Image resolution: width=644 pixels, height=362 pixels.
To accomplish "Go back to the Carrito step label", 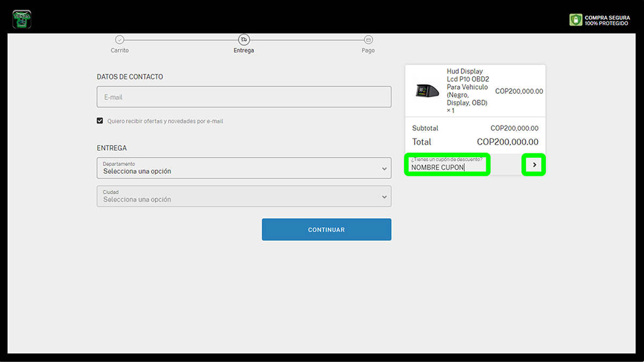I will pyautogui.click(x=120, y=50).
